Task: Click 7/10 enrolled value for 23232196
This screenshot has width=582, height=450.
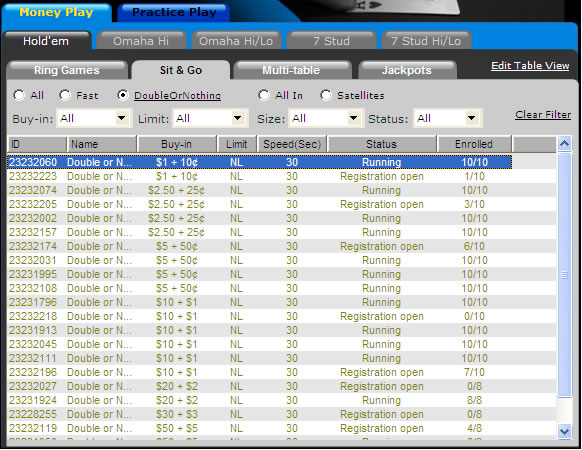Action: tap(474, 372)
